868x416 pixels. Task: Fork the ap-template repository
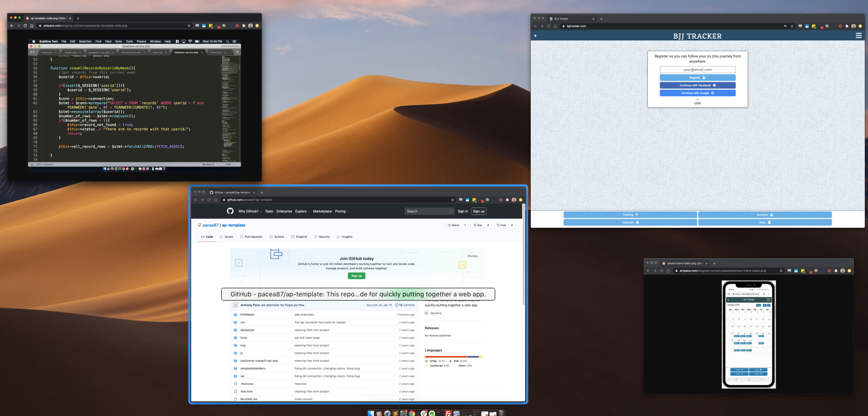point(501,225)
